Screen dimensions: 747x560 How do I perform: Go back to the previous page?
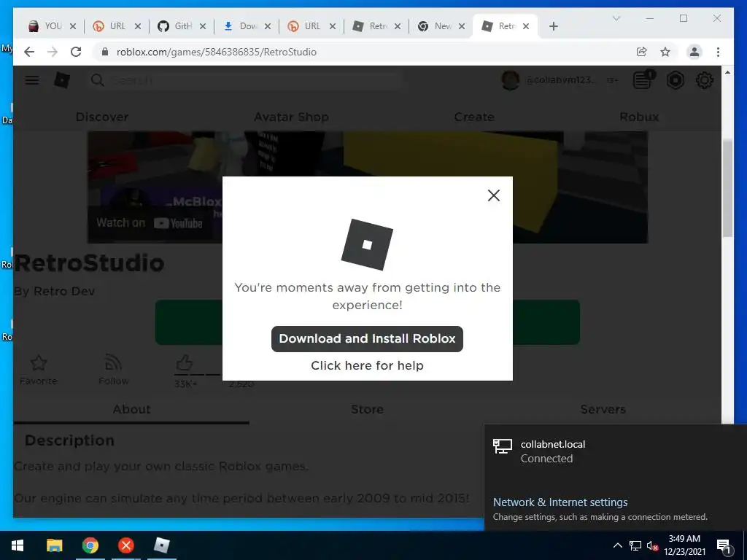coord(29,52)
